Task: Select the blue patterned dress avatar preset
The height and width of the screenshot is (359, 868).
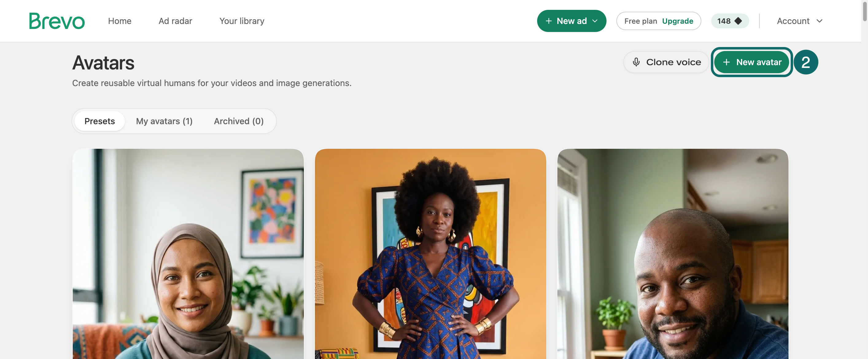Action: pyautogui.click(x=430, y=254)
